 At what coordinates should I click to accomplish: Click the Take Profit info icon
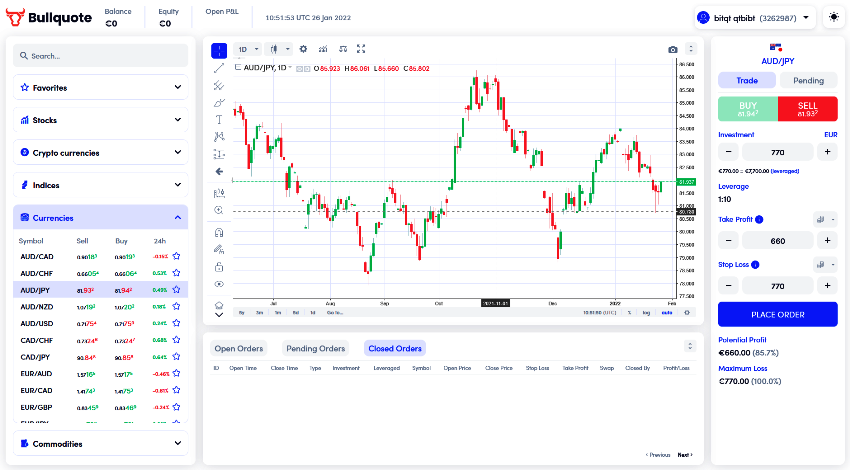pyautogui.click(x=759, y=220)
